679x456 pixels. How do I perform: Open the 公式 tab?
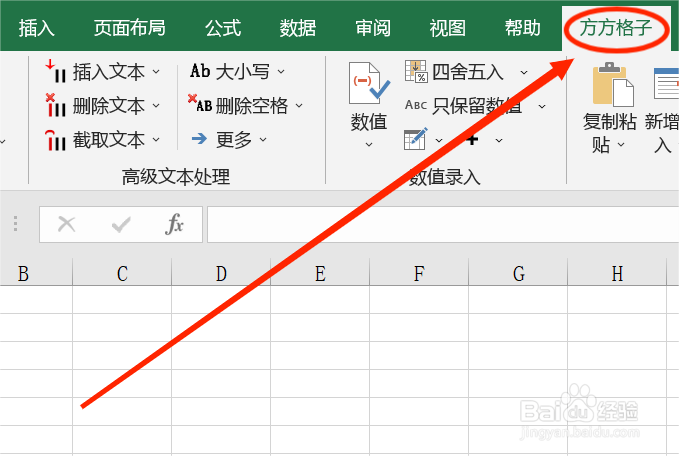click(x=223, y=28)
